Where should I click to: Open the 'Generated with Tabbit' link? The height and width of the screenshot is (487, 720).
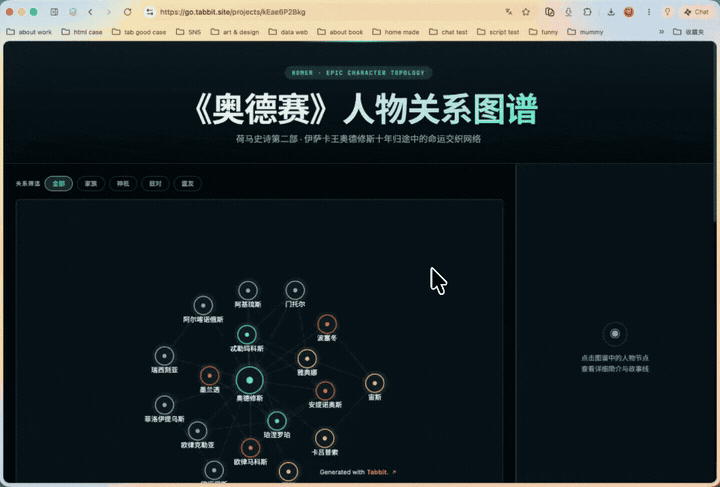pyautogui.click(x=358, y=472)
